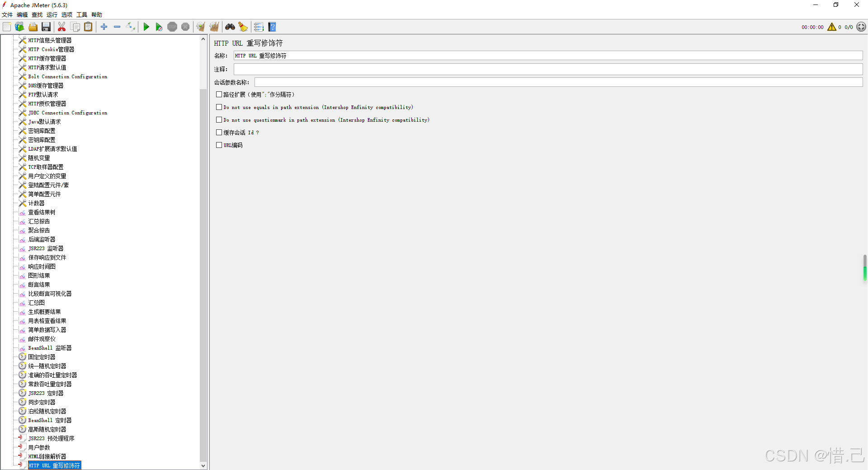Screen dimensions: 868x470
Task: Click the 计数器 icon in tree
Action: point(22,203)
